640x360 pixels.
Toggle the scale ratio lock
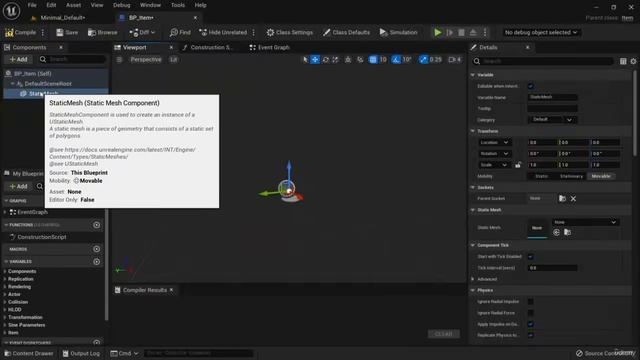(x=518, y=165)
